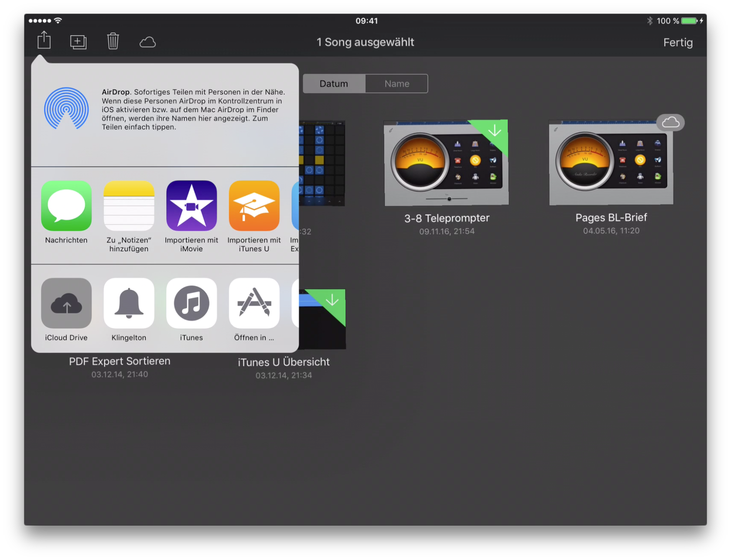
Task: Share via Nachrichten app
Action: 66,206
